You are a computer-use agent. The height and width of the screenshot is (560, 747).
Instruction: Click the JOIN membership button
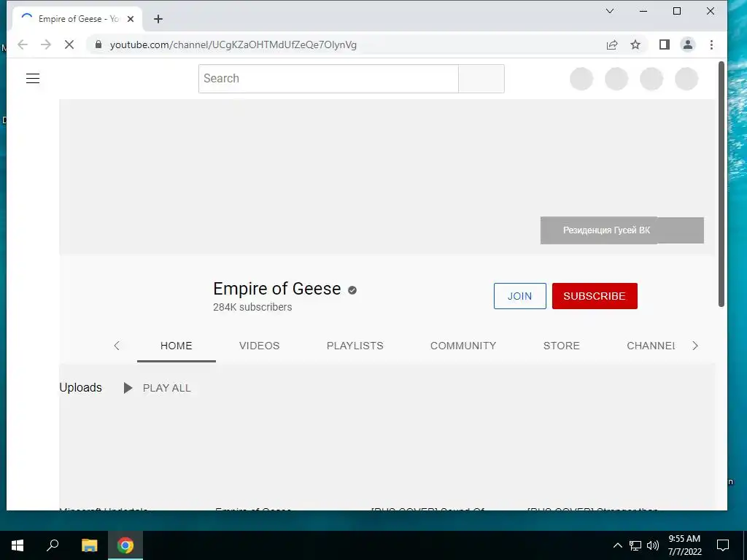click(519, 296)
